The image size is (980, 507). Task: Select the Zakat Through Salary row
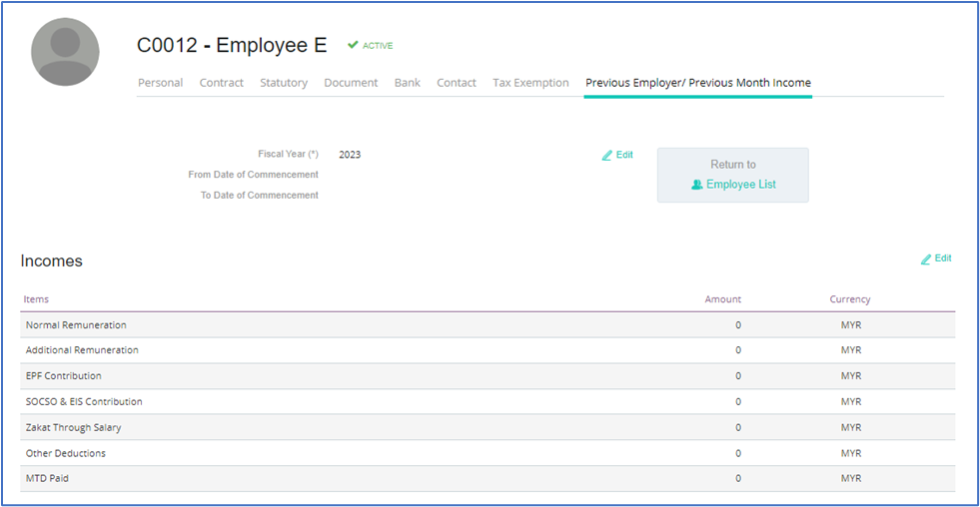[x=73, y=427]
